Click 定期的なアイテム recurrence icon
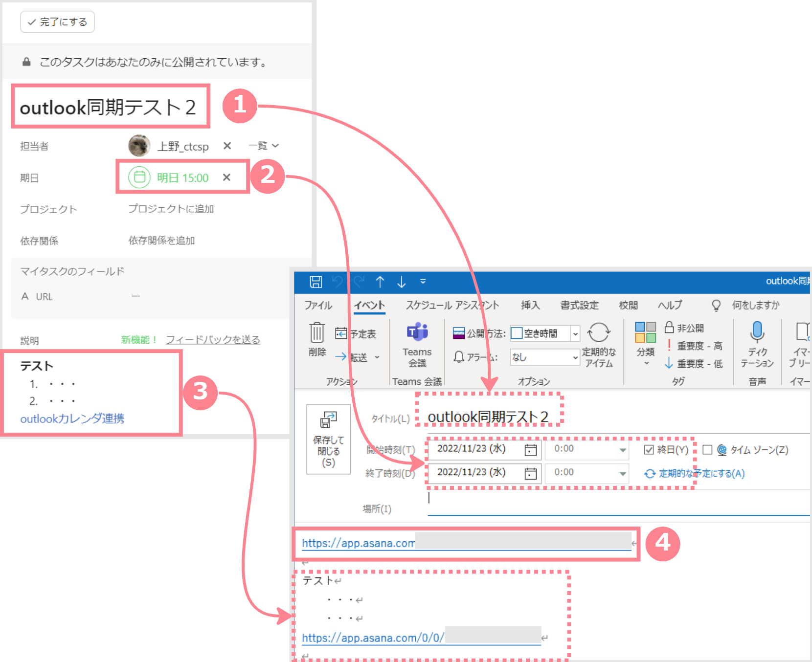Viewport: 812px width, 662px height. (x=599, y=332)
